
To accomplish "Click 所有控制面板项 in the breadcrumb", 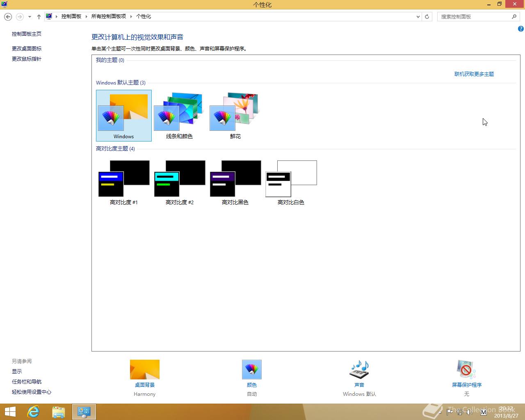I will coord(109,16).
